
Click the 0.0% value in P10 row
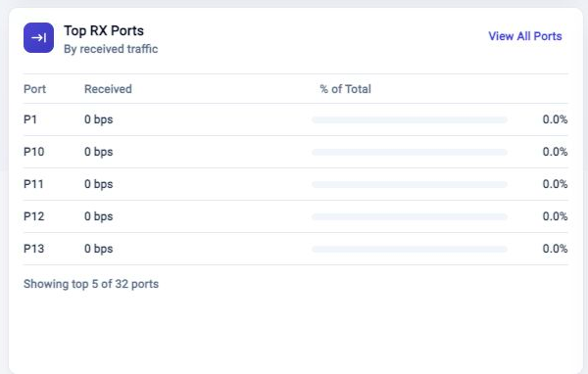pos(555,152)
